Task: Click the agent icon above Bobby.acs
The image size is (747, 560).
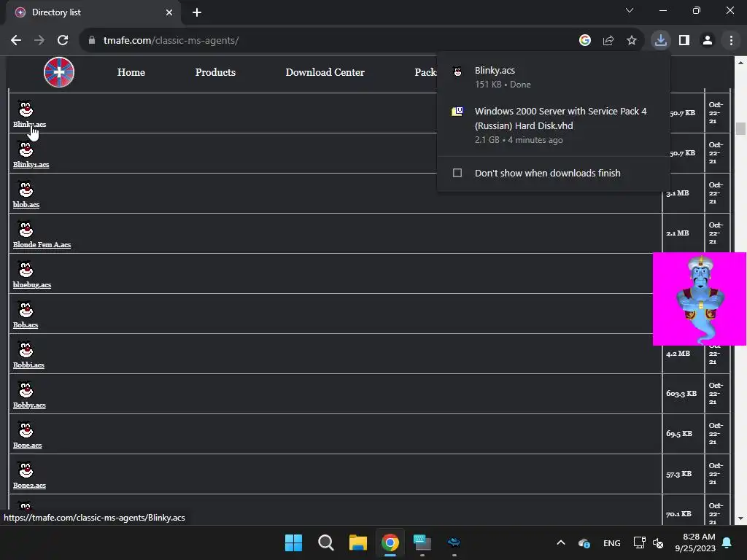Action: coord(26,389)
